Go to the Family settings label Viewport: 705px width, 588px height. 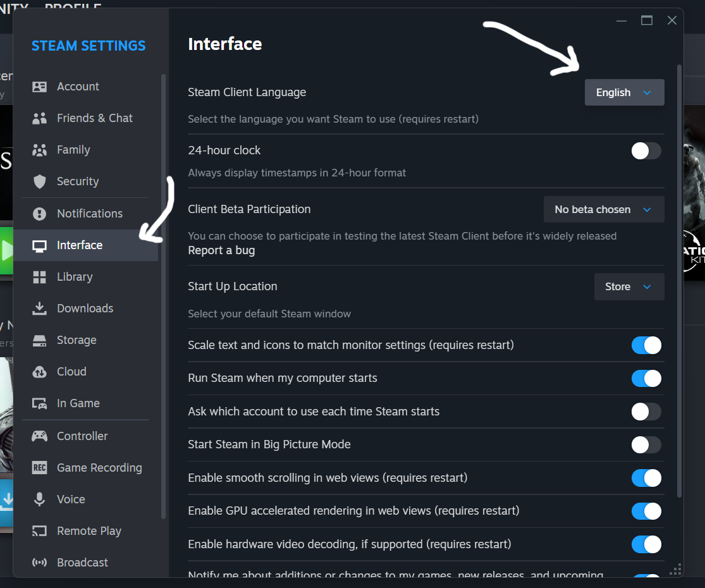pyautogui.click(x=73, y=150)
